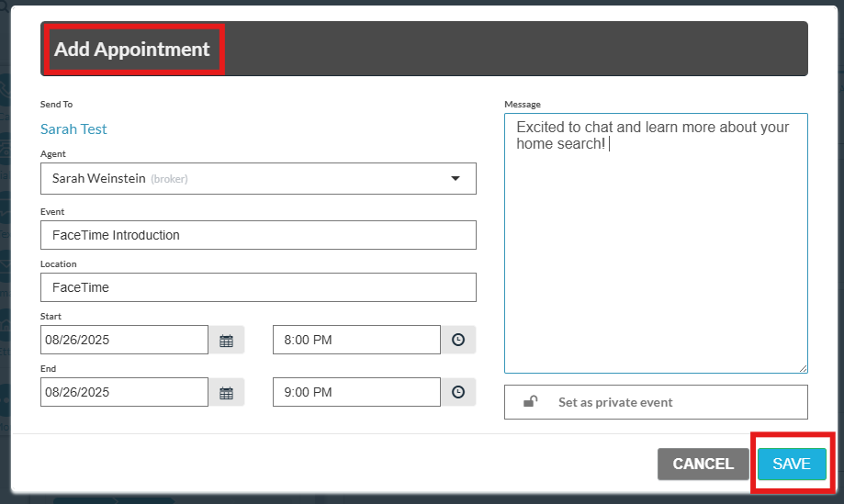This screenshot has height=504, width=844.
Task: Click the Start label
Action: [x=51, y=317]
